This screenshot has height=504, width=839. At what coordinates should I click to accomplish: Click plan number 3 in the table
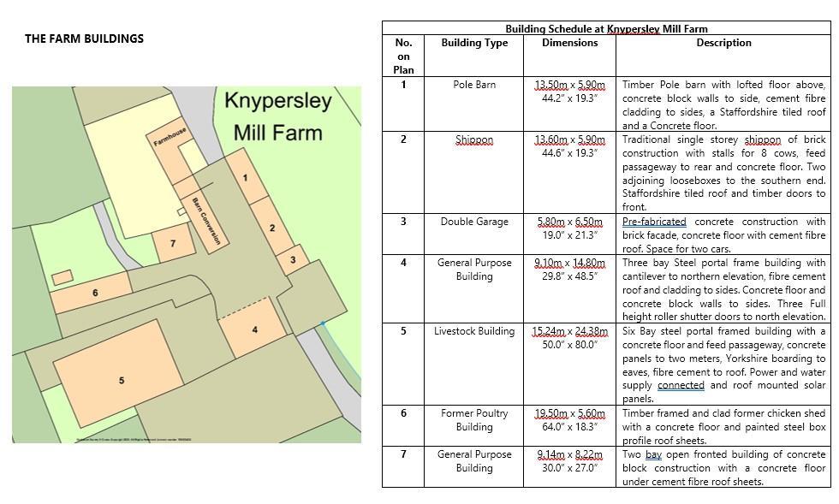[403, 221]
